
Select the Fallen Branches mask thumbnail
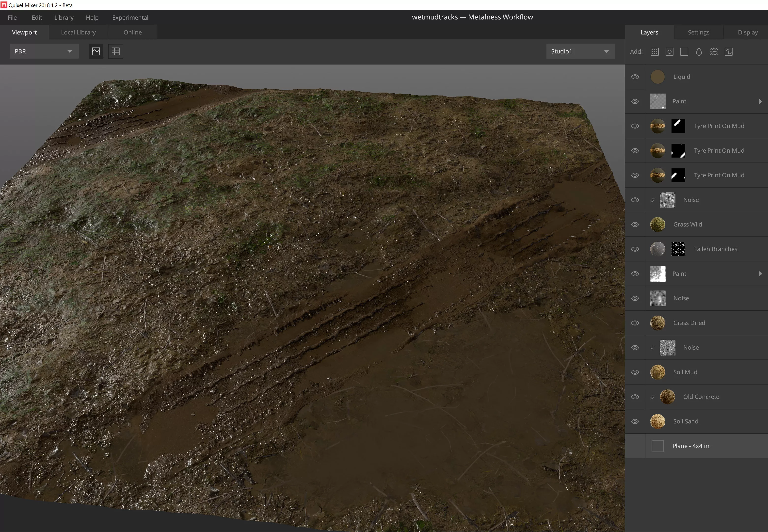pos(678,249)
